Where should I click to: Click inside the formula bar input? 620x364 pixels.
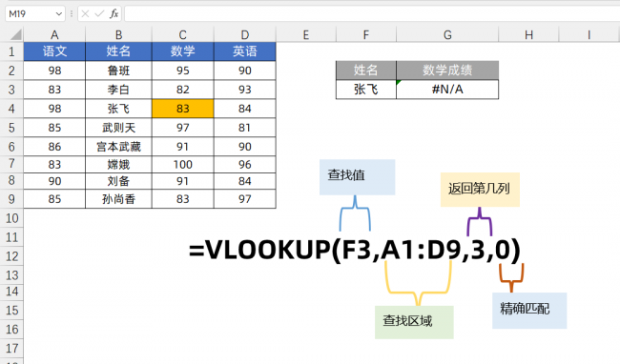(372, 14)
